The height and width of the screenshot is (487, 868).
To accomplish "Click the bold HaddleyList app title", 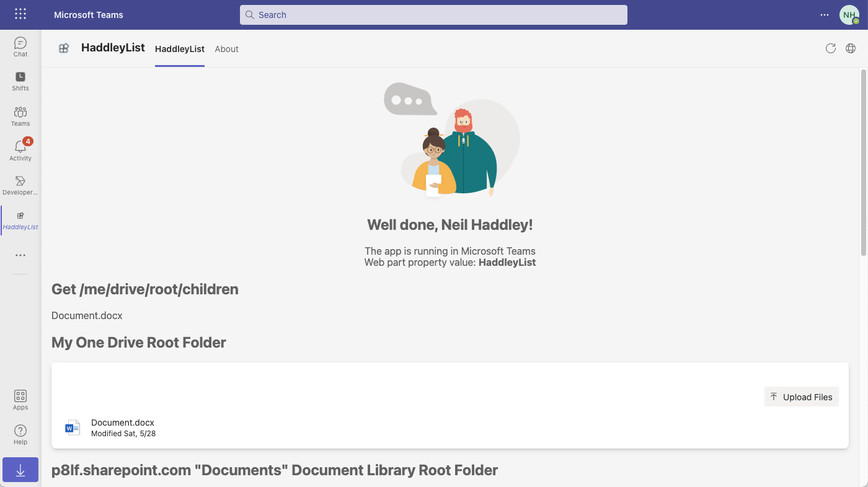I will point(113,48).
